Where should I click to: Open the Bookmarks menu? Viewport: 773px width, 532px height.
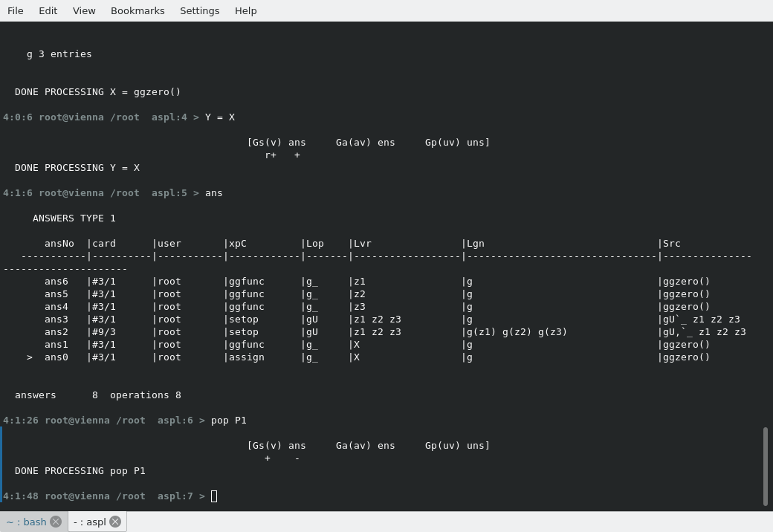point(138,10)
